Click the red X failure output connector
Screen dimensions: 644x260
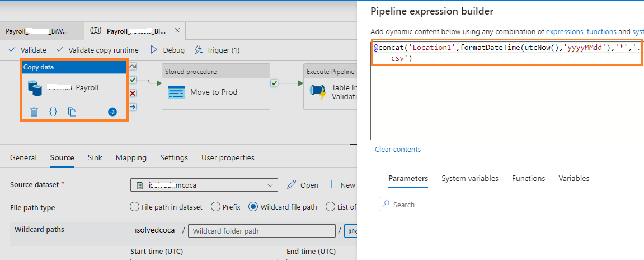(x=133, y=93)
